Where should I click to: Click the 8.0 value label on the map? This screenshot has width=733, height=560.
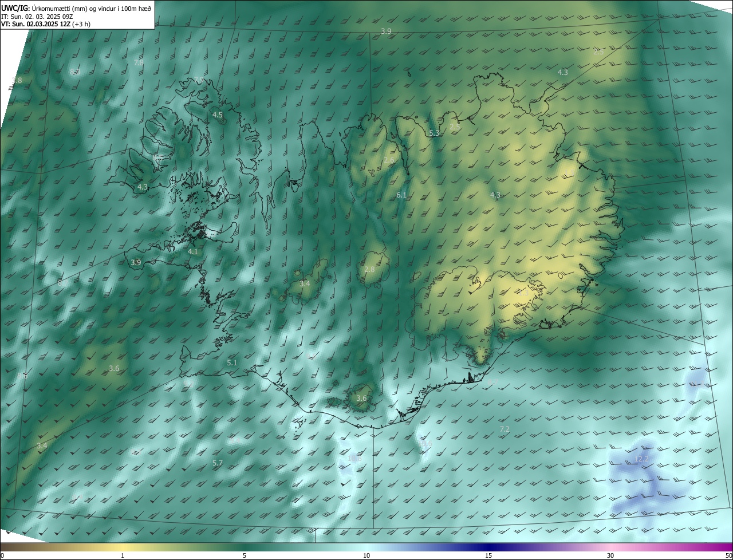74,72
